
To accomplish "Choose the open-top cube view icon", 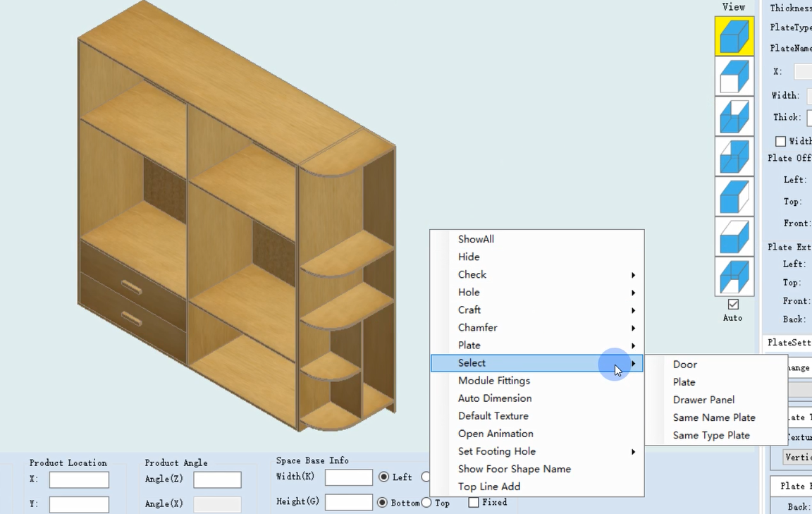I will point(734,116).
